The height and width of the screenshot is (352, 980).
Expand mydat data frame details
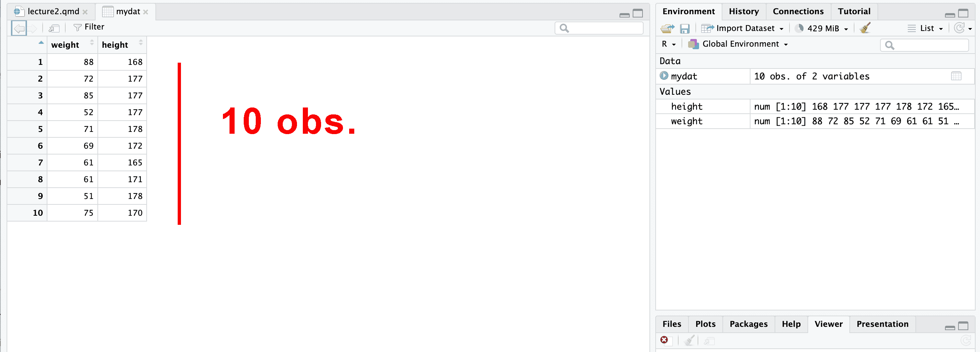pyautogui.click(x=664, y=76)
